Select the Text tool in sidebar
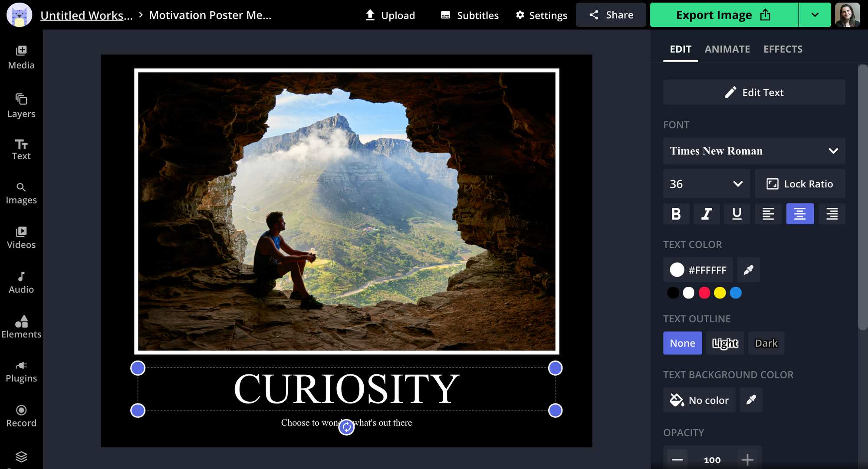 click(21, 150)
